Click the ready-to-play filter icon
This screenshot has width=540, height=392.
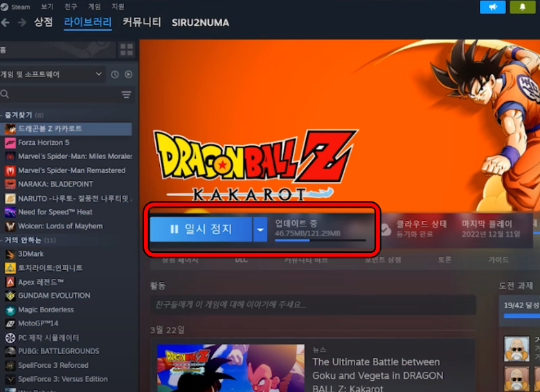[129, 74]
